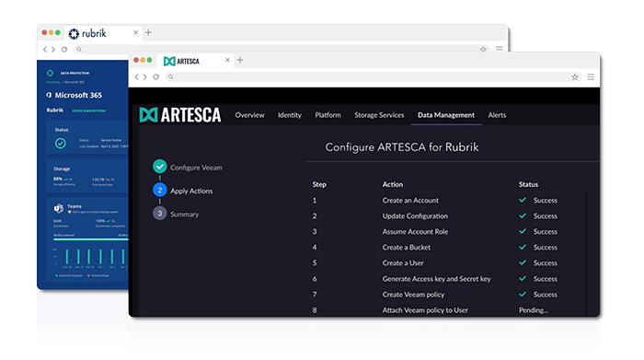
Task: Open ARTESCA browser hamburger menu
Action: [x=591, y=76]
